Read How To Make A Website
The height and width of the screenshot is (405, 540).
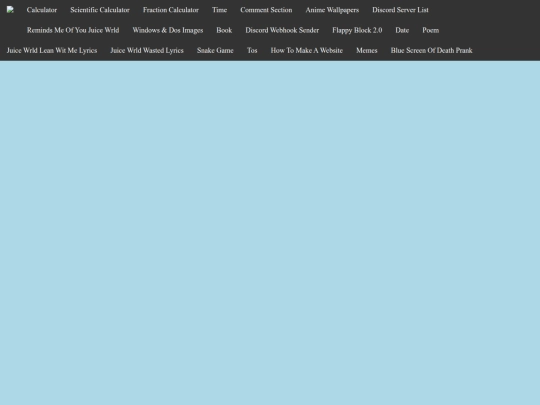point(307,51)
